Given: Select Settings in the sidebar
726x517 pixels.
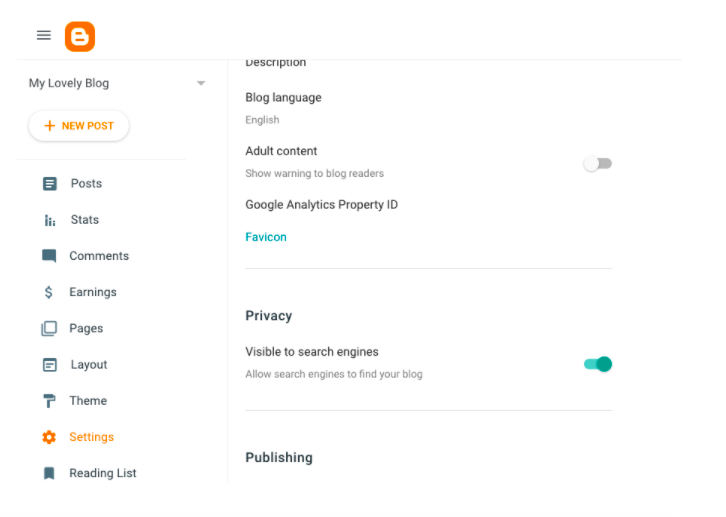Looking at the screenshot, I should [x=91, y=437].
